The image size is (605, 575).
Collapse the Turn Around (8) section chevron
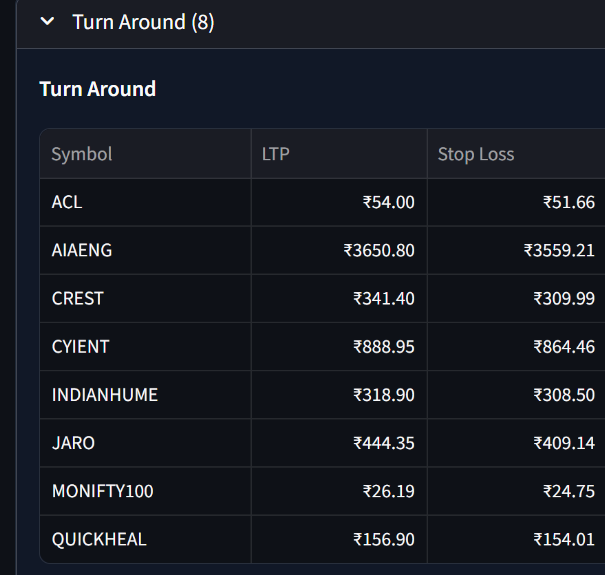[47, 22]
